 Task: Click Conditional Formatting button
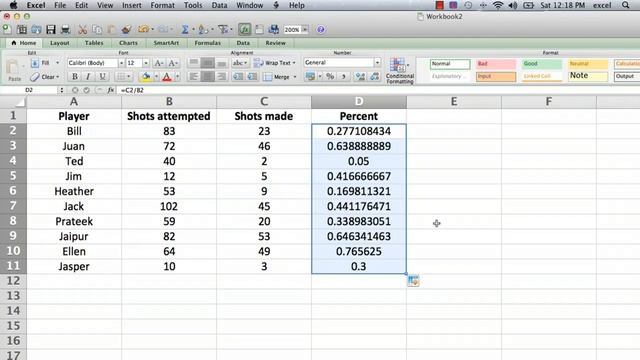coord(400,71)
